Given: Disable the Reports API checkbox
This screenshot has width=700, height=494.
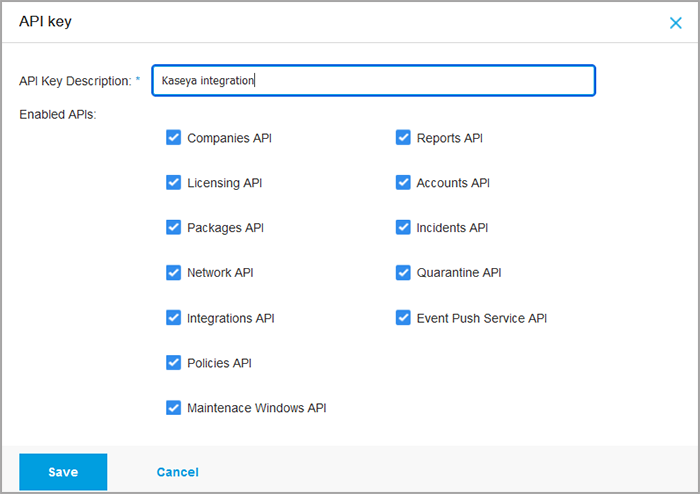Looking at the screenshot, I should coord(403,138).
